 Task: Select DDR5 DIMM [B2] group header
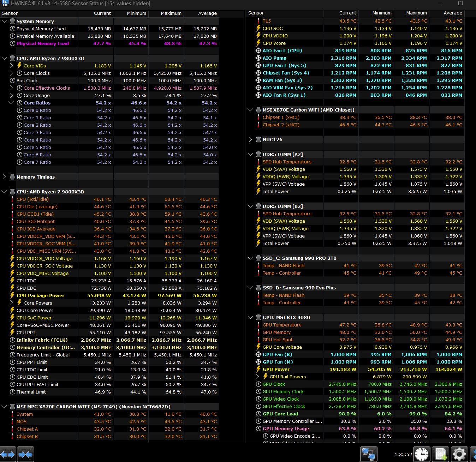click(355, 206)
